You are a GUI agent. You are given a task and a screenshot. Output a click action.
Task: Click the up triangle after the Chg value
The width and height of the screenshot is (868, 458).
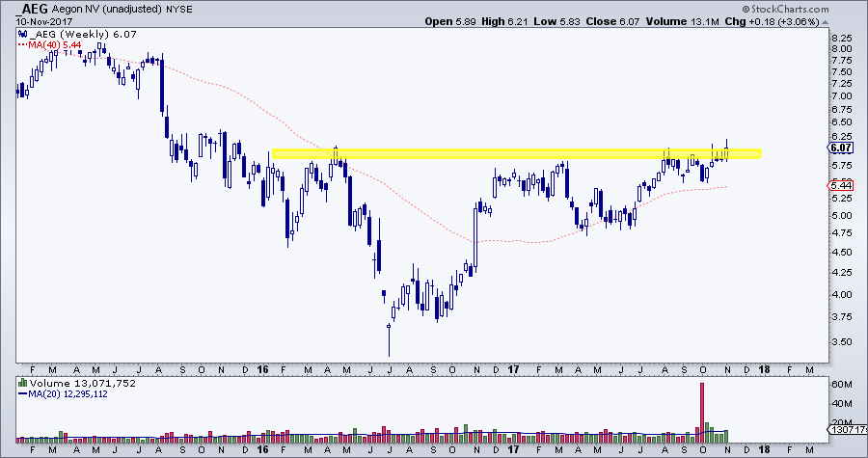tap(825, 22)
